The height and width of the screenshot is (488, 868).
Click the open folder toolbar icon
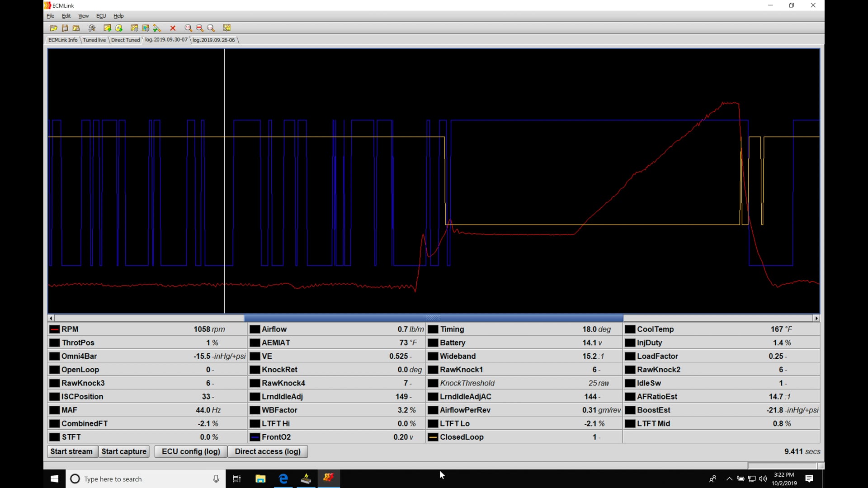point(53,28)
